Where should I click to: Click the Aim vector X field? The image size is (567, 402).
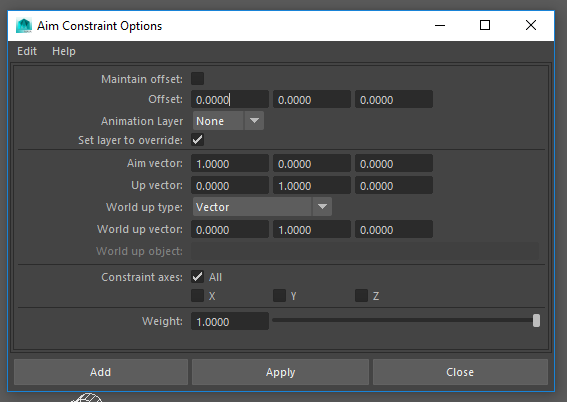pos(230,163)
